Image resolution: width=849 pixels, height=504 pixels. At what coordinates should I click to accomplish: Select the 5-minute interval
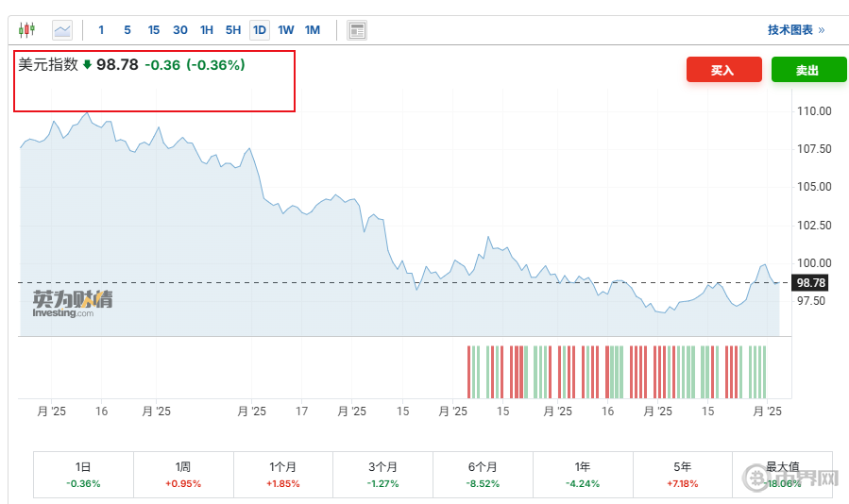(x=127, y=30)
